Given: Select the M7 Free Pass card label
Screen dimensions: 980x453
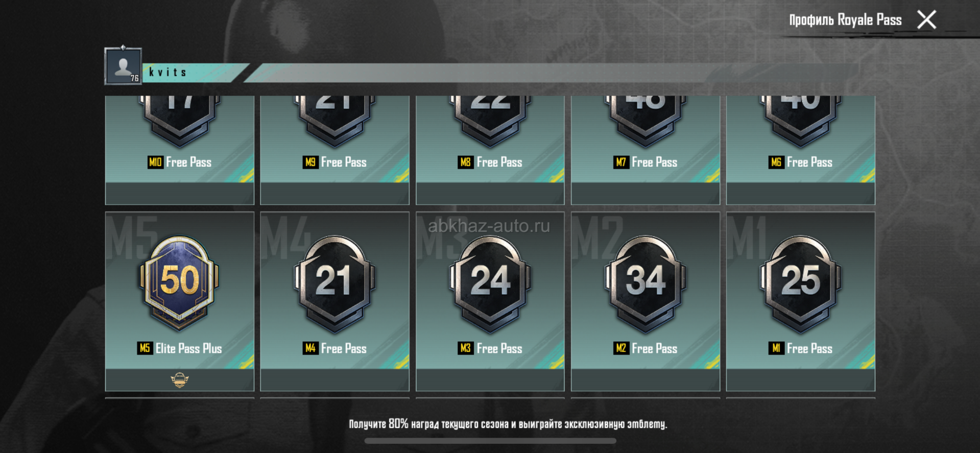Looking at the screenshot, I should (x=646, y=162).
